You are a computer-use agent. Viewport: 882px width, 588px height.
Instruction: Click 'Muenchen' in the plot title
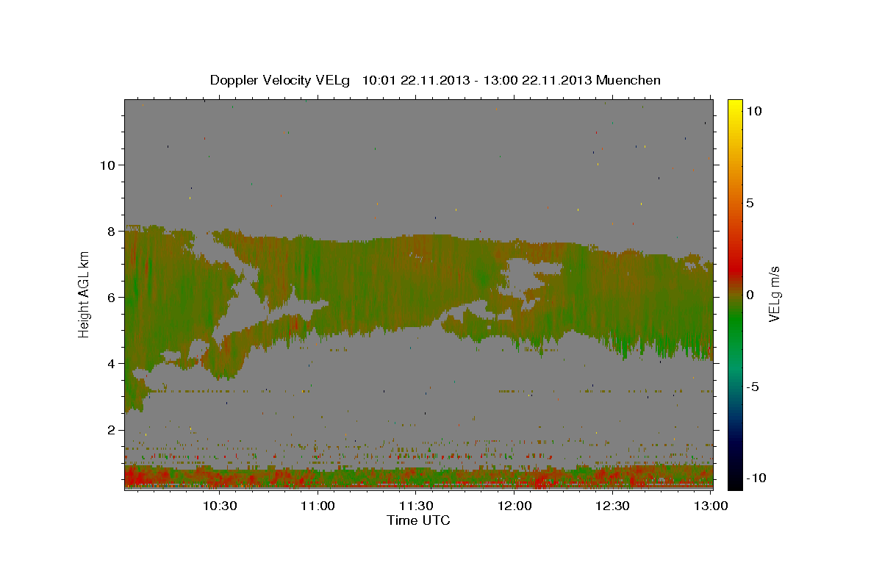(x=628, y=80)
